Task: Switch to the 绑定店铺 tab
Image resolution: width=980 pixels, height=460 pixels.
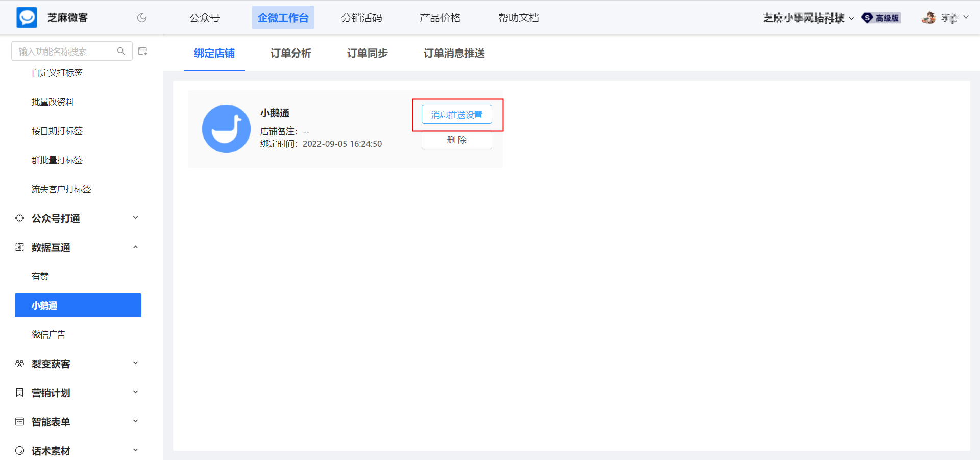Action: (x=214, y=53)
